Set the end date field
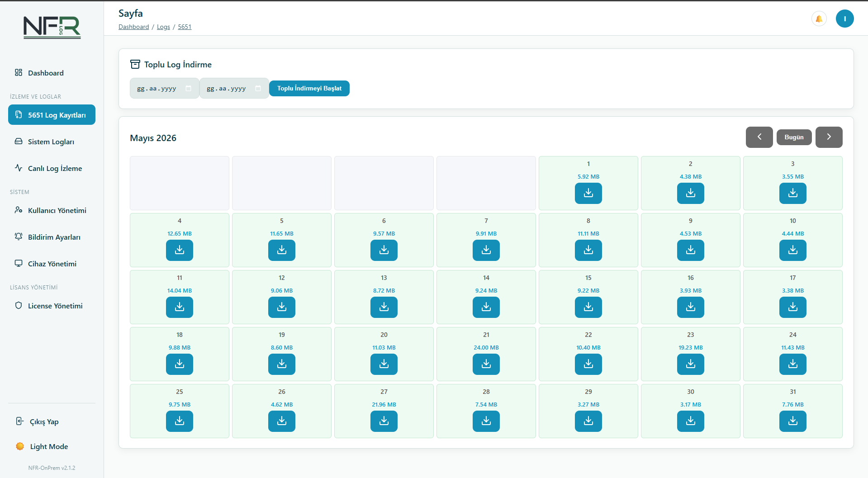 (x=234, y=88)
